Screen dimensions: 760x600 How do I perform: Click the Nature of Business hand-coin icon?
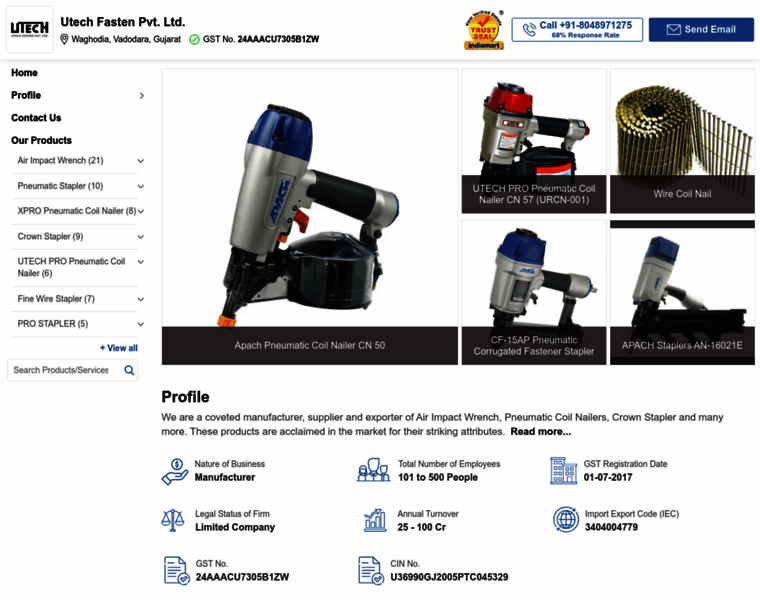click(174, 472)
